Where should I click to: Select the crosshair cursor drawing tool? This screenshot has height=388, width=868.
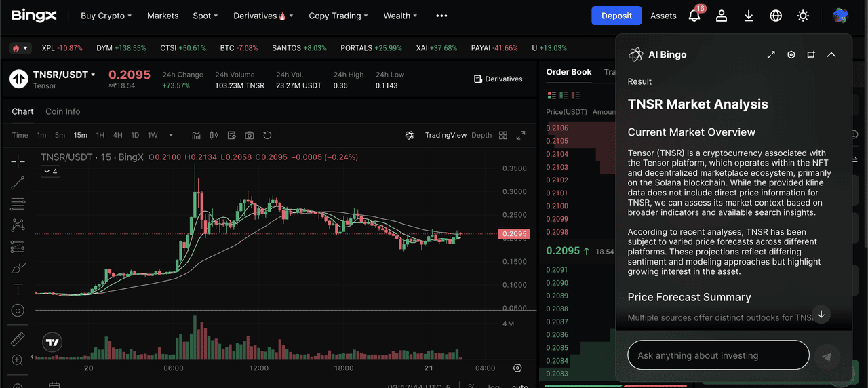click(18, 161)
